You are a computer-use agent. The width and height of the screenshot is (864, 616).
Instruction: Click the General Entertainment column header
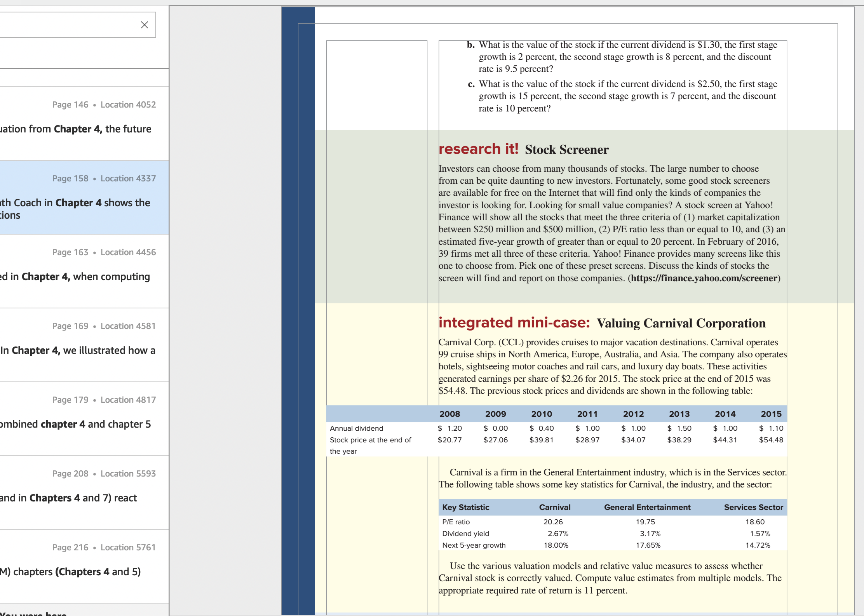pyautogui.click(x=647, y=507)
